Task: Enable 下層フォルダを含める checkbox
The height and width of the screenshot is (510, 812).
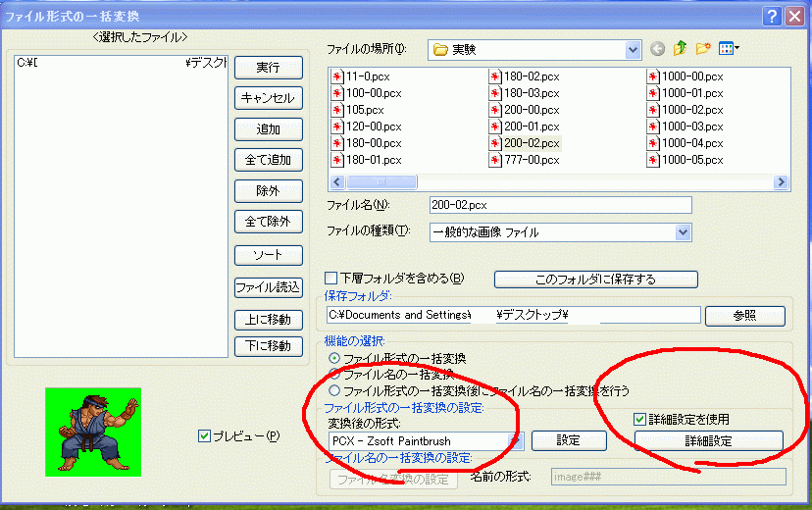Action: [x=331, y=278]
